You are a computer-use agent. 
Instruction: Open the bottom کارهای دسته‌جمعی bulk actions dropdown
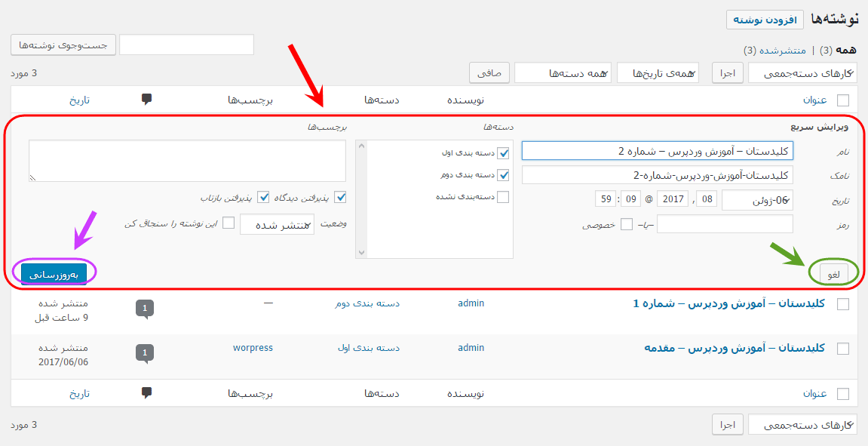tap(802, 425)
